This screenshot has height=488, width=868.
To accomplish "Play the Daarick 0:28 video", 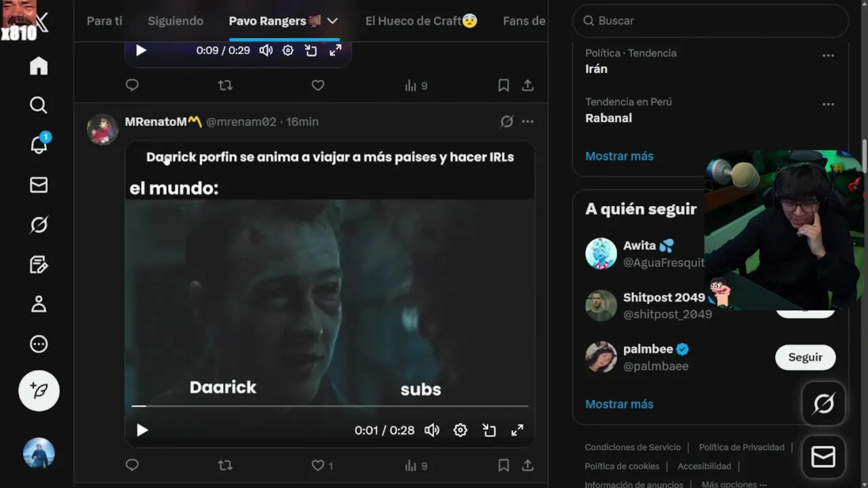I will [x=142, y=430].
